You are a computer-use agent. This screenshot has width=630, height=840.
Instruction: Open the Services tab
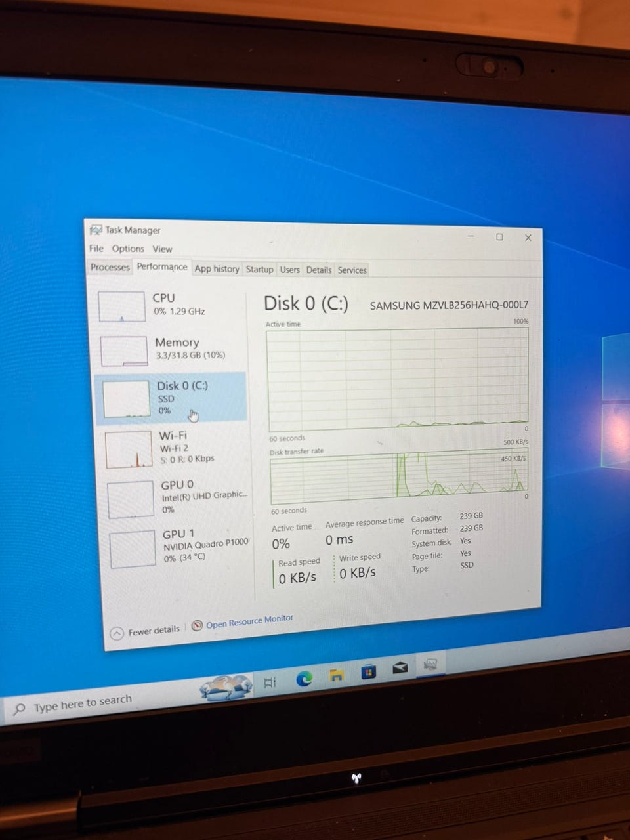352,270
